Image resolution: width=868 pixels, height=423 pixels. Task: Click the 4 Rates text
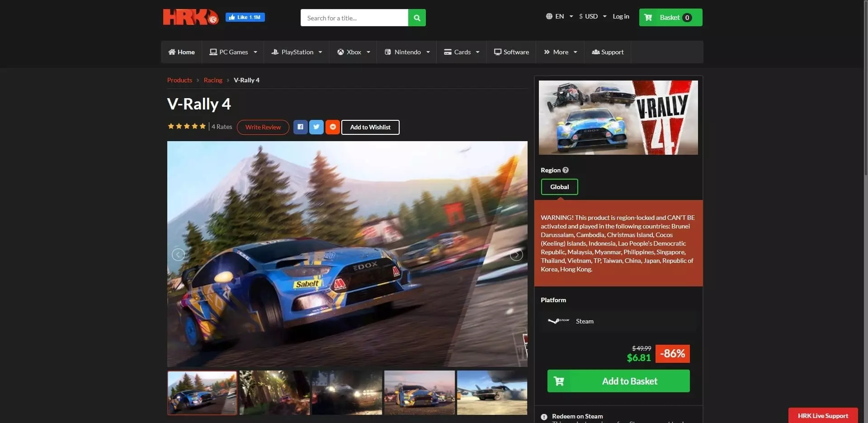(x=222, y=127)
